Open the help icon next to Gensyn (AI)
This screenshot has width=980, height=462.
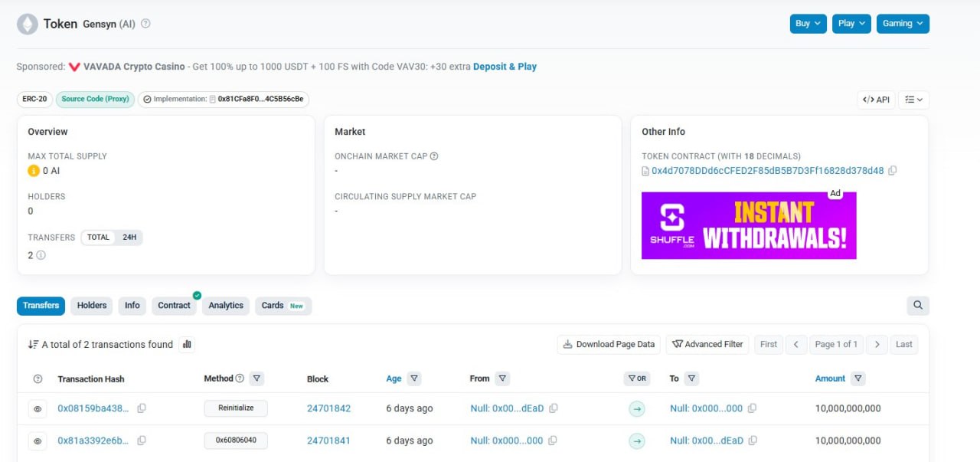[145, 24]
